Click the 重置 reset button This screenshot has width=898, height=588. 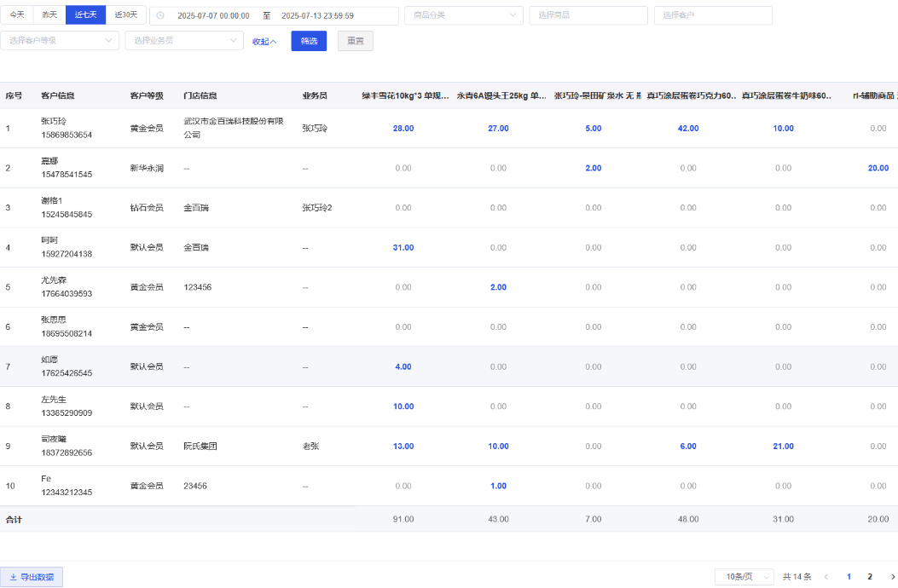tap(355, 41)
